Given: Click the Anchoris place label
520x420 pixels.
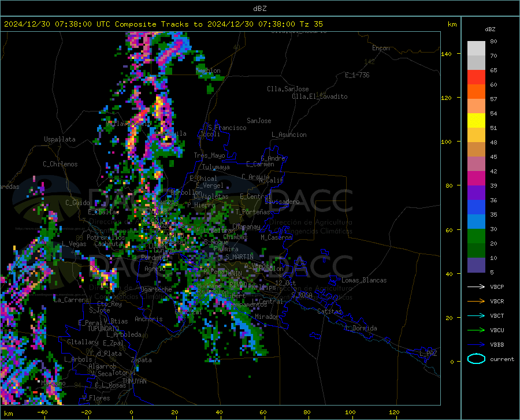Looking at the screenshot, I should pyautogui.click(x=148, y=319).
